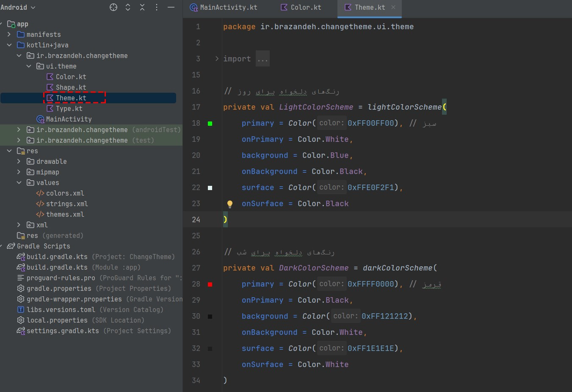Expand the folded import region

point(217,59)
